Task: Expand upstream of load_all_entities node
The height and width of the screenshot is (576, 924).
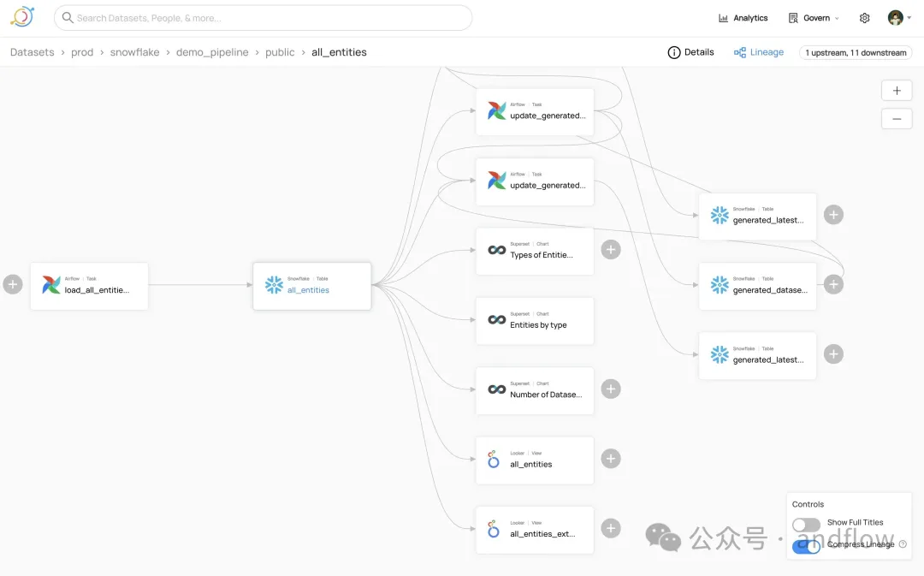Action: coord(13,285)
